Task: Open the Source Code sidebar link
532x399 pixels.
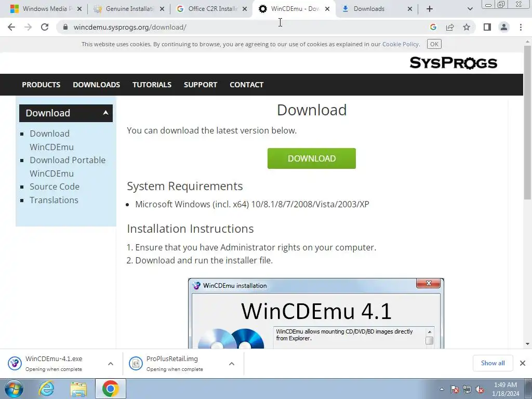Action: 54,187
